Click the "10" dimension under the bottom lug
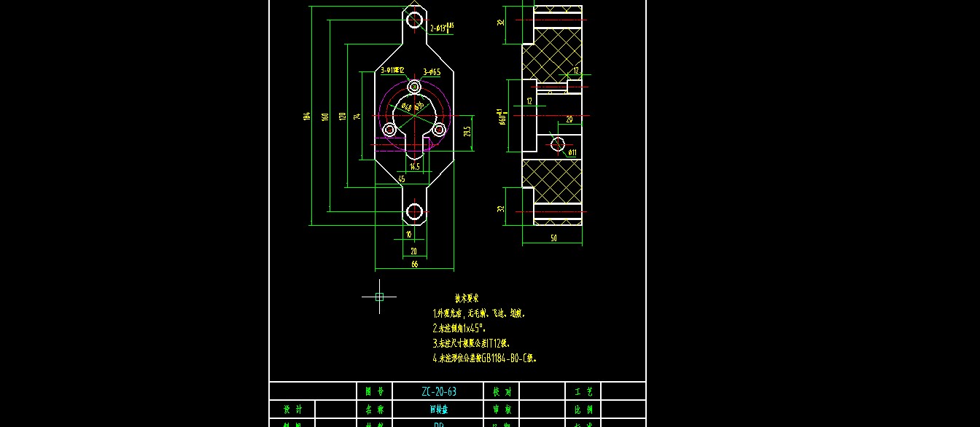This screenshot has height=427, width=980. [x=408, y=235]
